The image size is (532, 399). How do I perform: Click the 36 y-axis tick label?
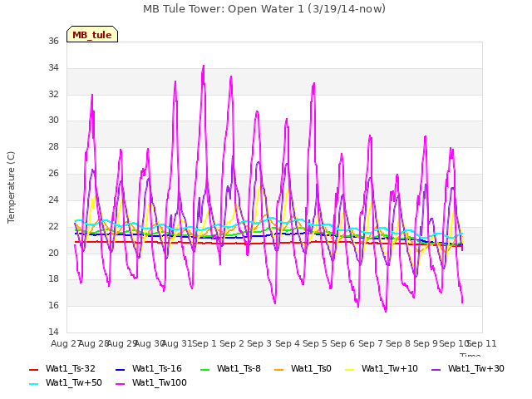pyautogui.click(x=53, y=41)
